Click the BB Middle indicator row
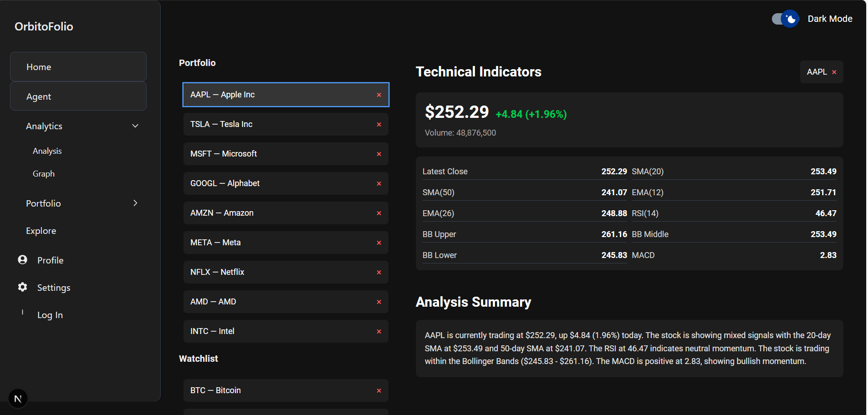The image size is (868, 415). [x=734, y=234]
